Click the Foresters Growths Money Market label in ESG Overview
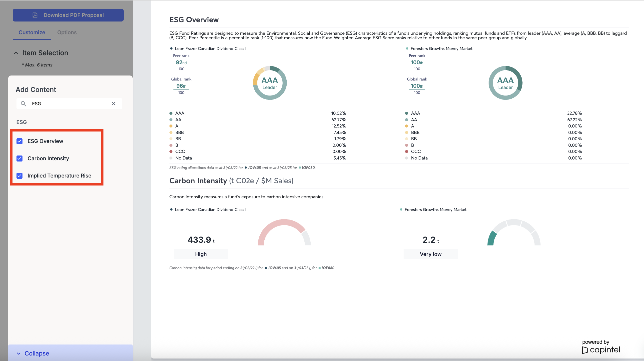This screenshot has width=644, height=361. [442, 48]
